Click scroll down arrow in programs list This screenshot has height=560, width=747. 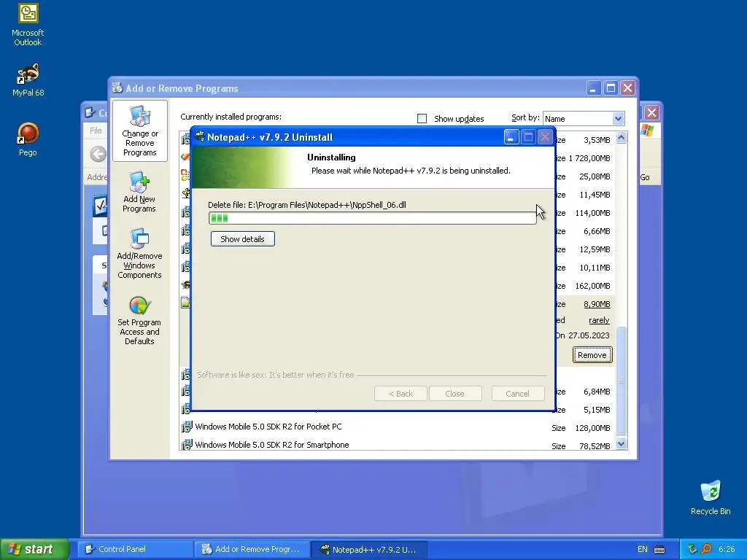point(622,444)
